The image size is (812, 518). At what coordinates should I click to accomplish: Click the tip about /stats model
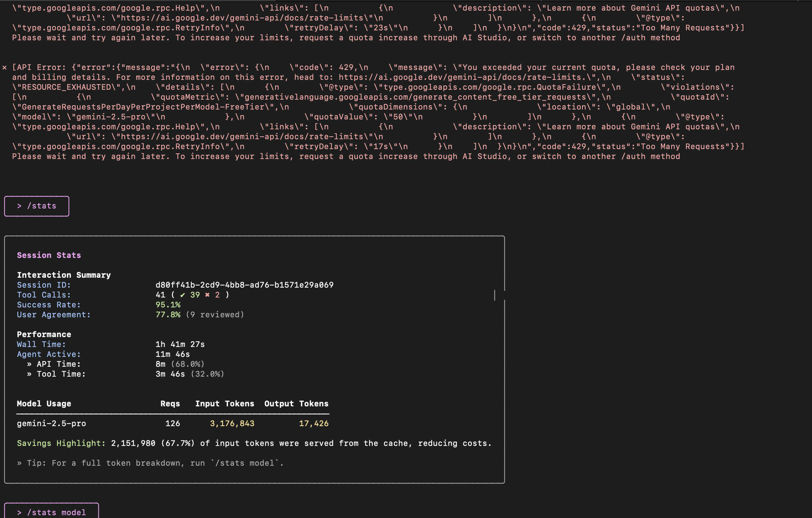coord(150,463)
